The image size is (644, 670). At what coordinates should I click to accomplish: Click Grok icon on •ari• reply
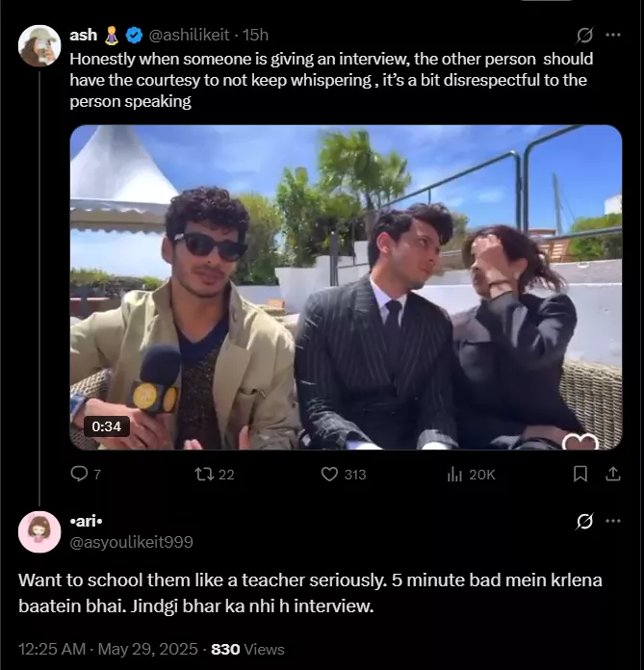click(x=584, y=522)
